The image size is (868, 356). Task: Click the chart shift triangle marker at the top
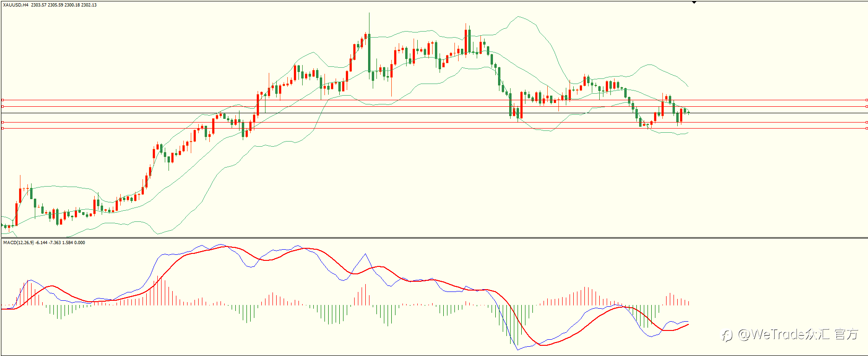click(x=694, y=2)
